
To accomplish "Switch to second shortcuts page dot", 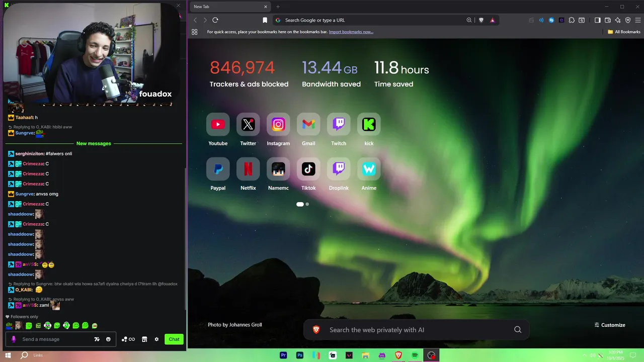I will click(x=307, y=204).
